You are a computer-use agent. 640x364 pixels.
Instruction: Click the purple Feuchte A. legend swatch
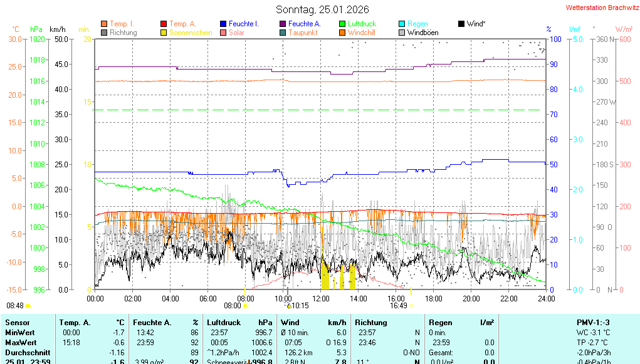[283, 24]
